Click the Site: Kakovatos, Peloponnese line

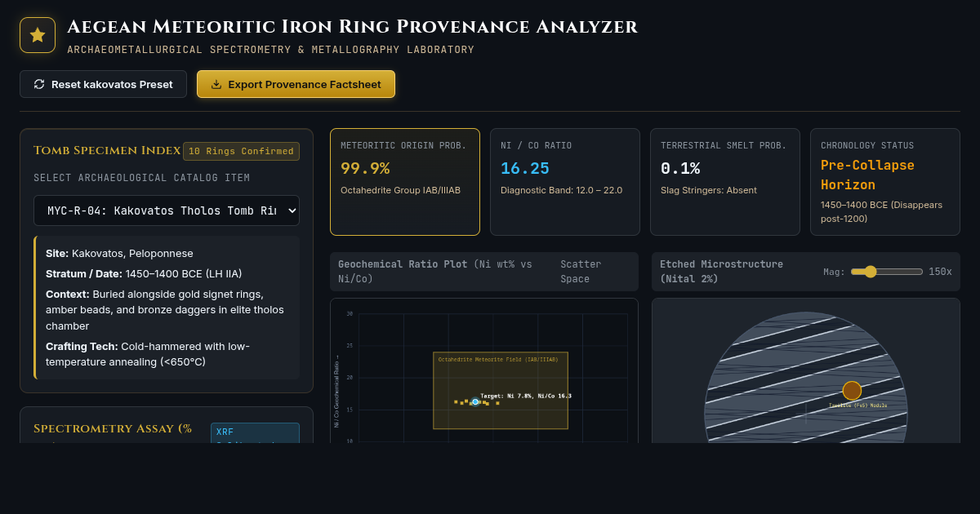pos(119,254)
